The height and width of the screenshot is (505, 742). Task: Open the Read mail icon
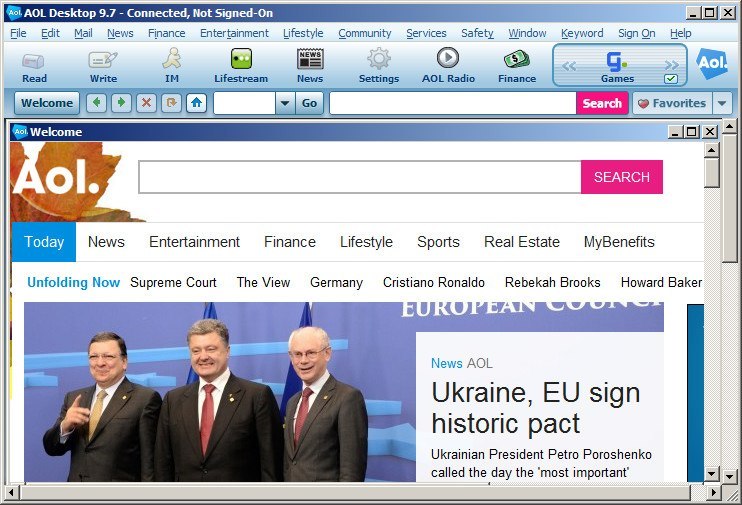[x=34, y=64]
